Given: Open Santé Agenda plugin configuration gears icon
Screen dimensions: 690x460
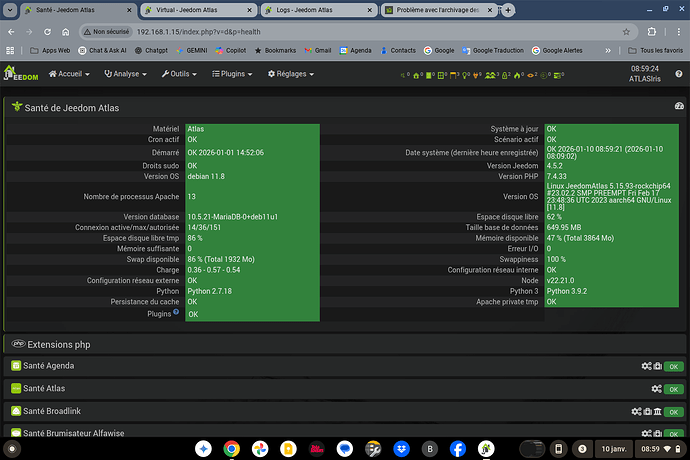Looking at the screenshot, I should pyautogui.click(x=646, y=366).
